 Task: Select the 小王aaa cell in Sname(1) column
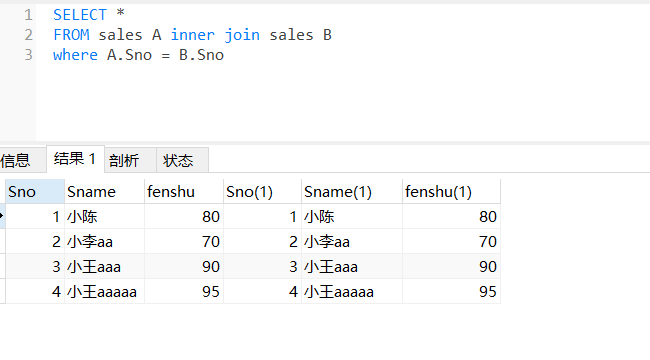click(x=352, y=266)
